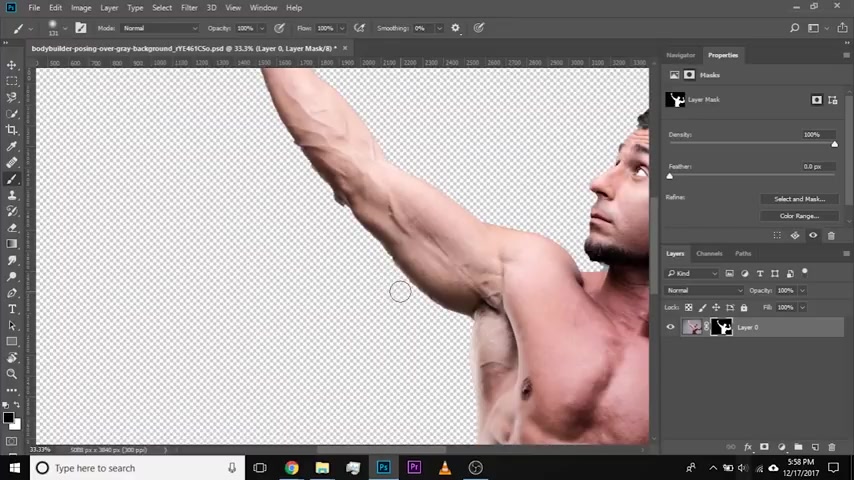This screenshot has width=854, height=480.
Task: Click the Select and Mask button
Action: 800,199
